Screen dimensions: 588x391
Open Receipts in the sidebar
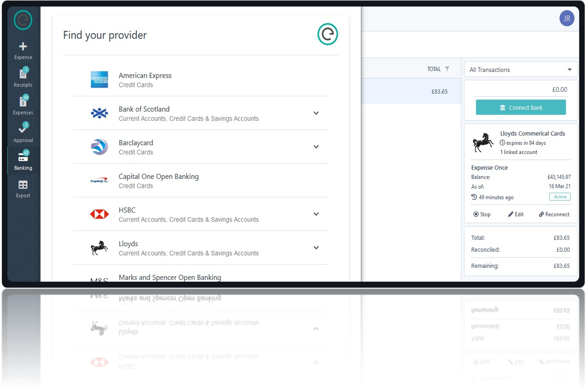pos(23,78)
